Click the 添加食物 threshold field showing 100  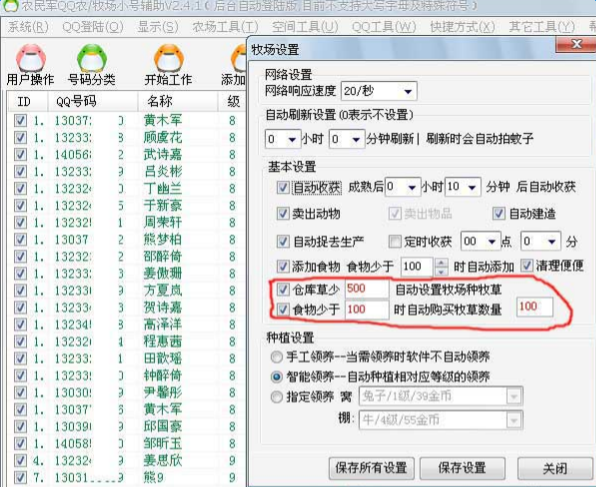click(417, 267)
